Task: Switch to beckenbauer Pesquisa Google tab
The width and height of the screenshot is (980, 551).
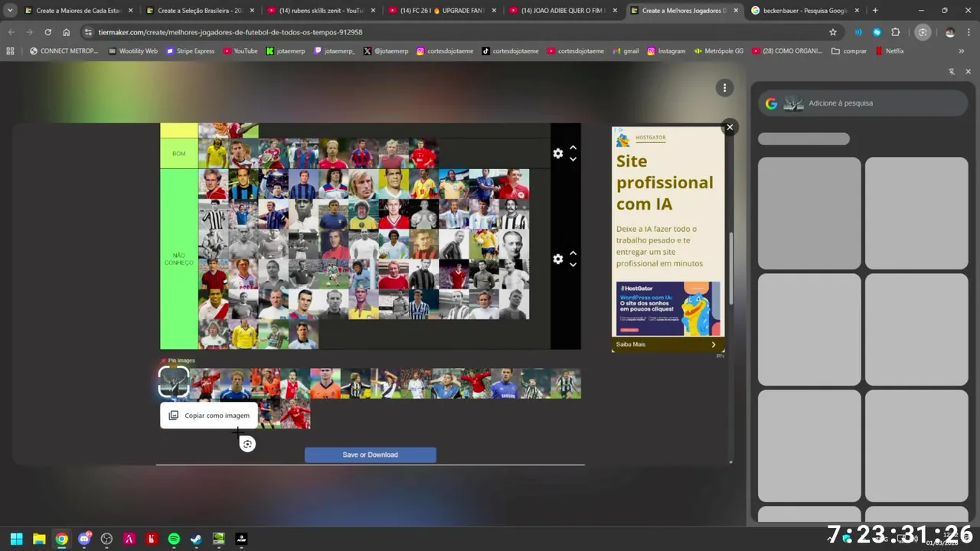Action: pyautogui.click(x=804, y=11)
